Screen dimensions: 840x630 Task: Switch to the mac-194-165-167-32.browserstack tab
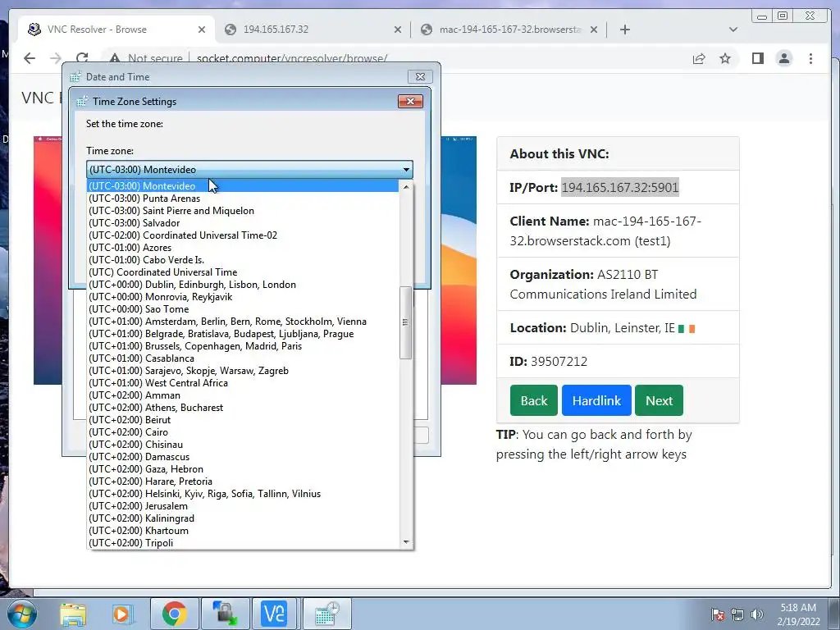tap(509, 30)
